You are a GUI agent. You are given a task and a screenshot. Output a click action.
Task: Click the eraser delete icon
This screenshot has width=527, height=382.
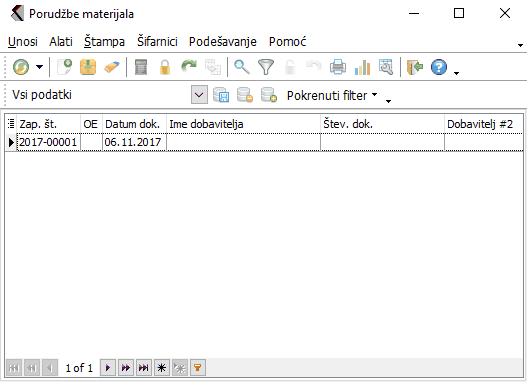(112, 67)
